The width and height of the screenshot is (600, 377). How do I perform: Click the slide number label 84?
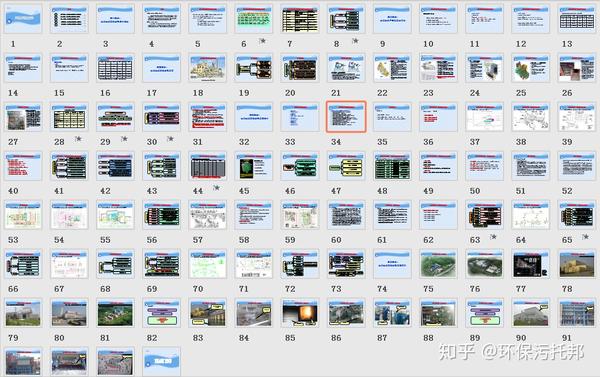click(x=244, y=338)
